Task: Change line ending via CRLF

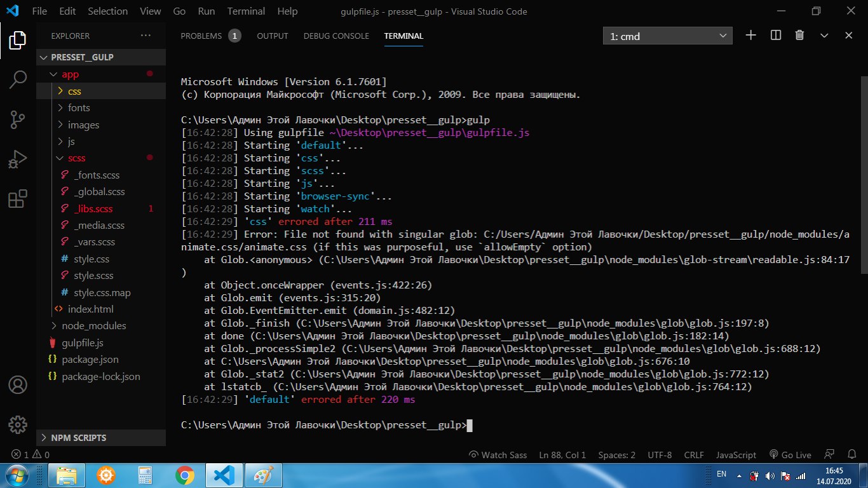Action: [x=694, y=455]
